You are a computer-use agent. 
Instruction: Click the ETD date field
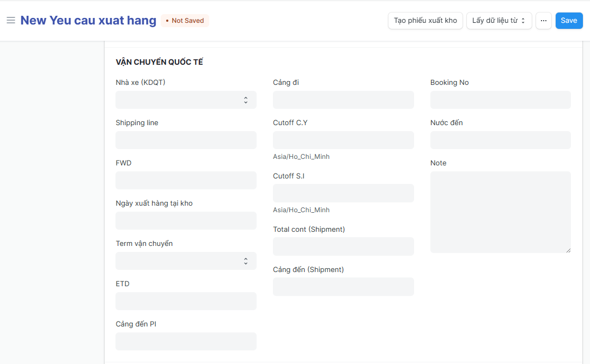click(x=186, y=301)
